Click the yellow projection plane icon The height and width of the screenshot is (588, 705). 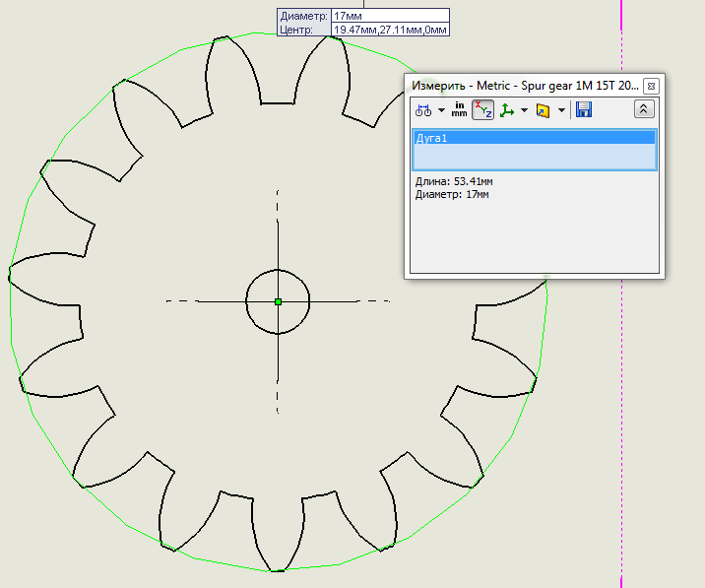pyautogui.click(x=543, y=110)
